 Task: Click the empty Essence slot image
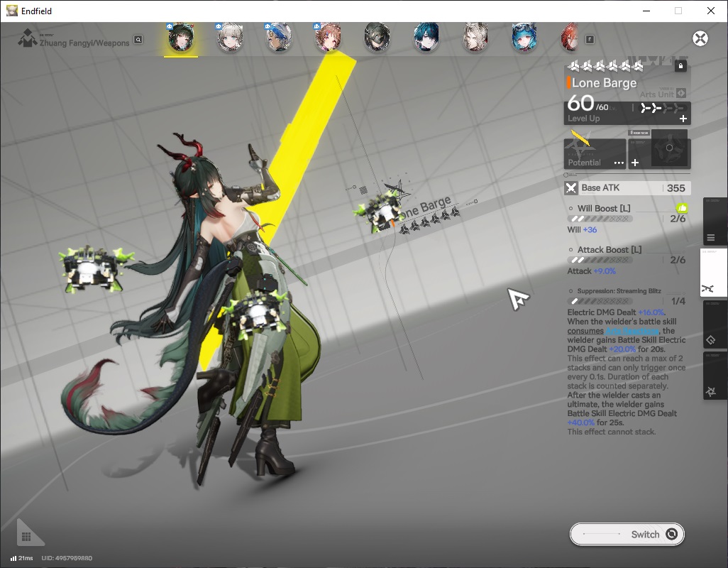point(669,148)
